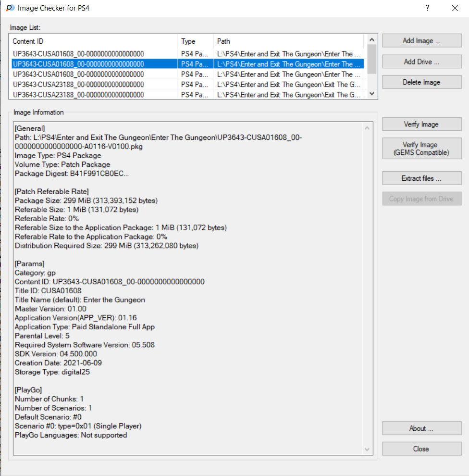Click the Image Information scrollbar up arrow
The height and width of the screenshot is (476, 469).
click(368, 128)
